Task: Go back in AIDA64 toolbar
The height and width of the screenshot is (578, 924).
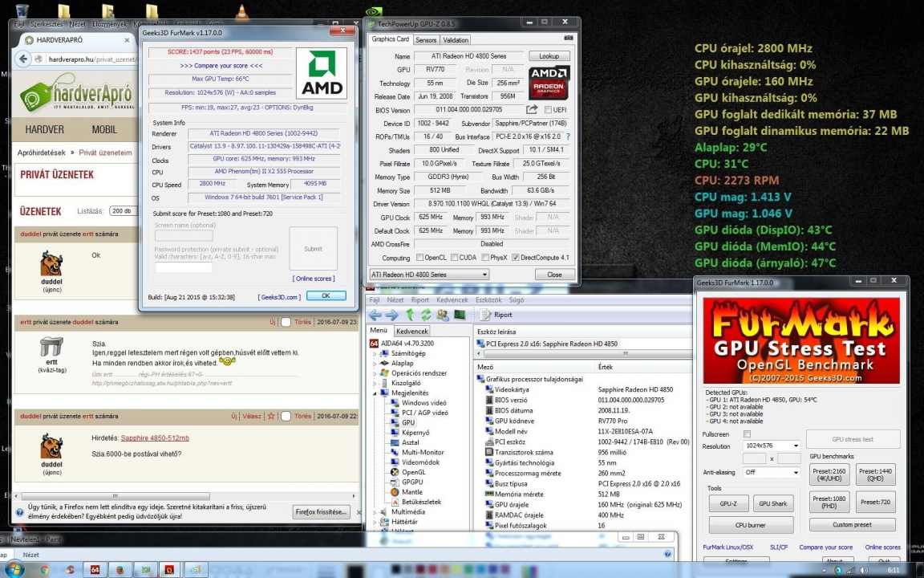Action: tap(375, 315)
